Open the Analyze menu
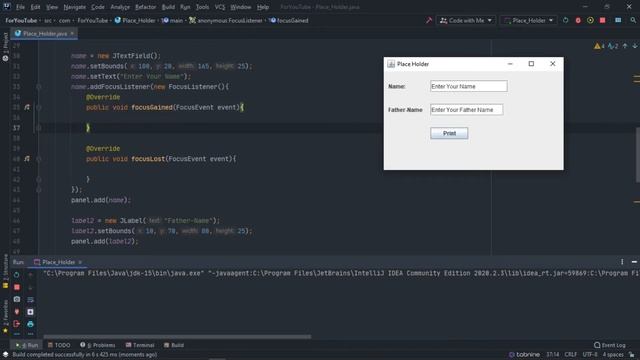 (x=120, y=7)
